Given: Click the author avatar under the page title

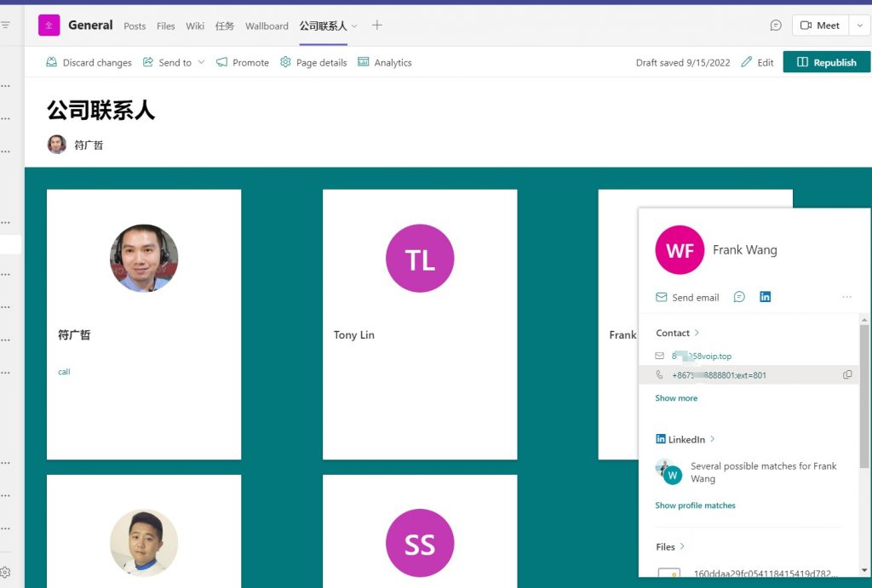Looking at the screenshot, I should 57,145.
